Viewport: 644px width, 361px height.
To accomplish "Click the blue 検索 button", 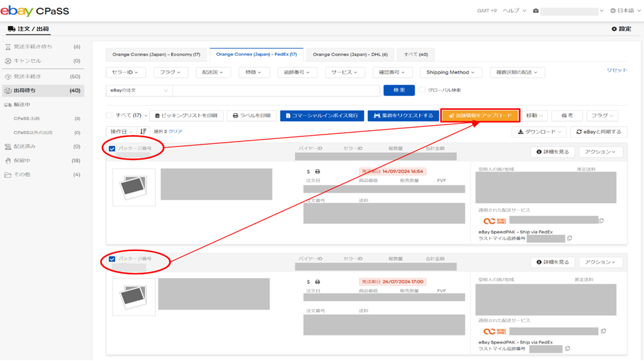I will pos(399,90).
